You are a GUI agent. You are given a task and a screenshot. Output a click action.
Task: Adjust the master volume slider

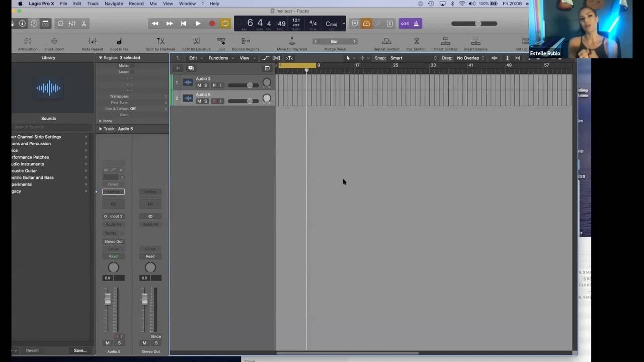tap(474, 24)
